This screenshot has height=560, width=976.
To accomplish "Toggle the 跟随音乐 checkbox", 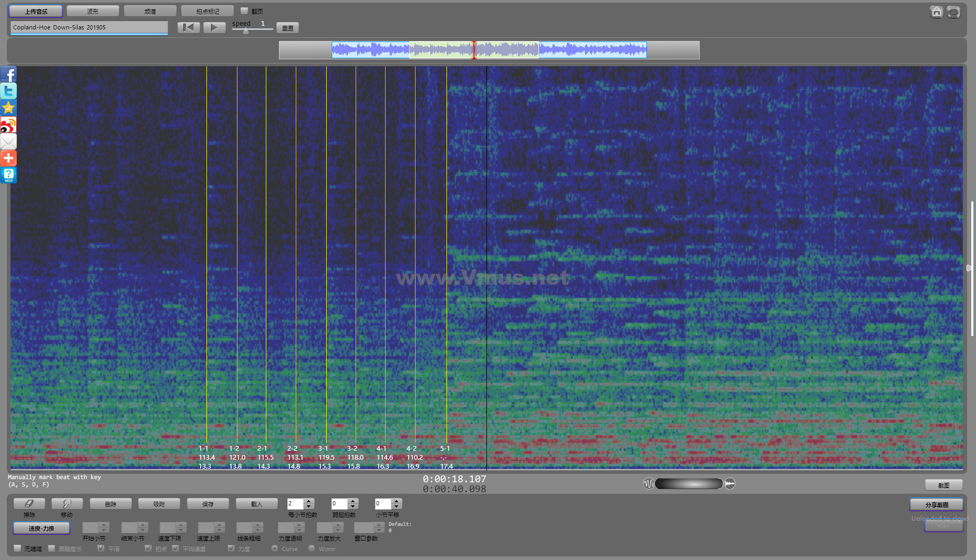I will point(51,548).
